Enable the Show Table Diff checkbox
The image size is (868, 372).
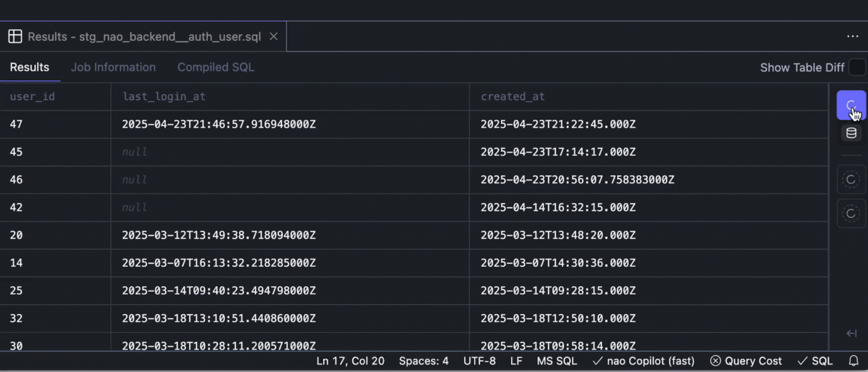[x=856, y=68]
